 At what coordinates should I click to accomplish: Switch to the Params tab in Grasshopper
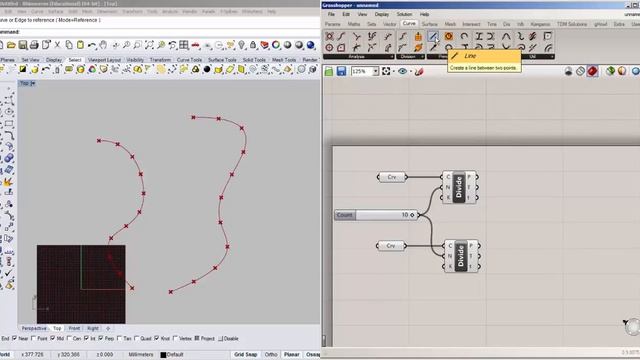(x=333, y=24)
